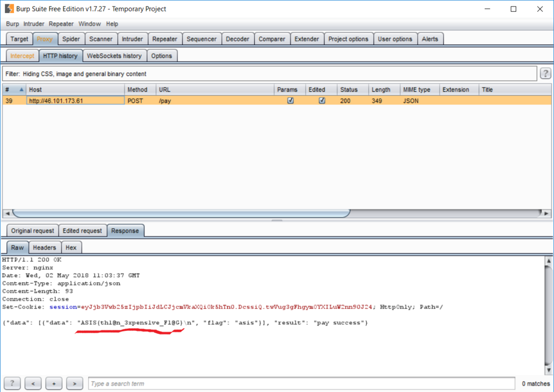
Task: Show the Original request tab
Action: point(32,231)
